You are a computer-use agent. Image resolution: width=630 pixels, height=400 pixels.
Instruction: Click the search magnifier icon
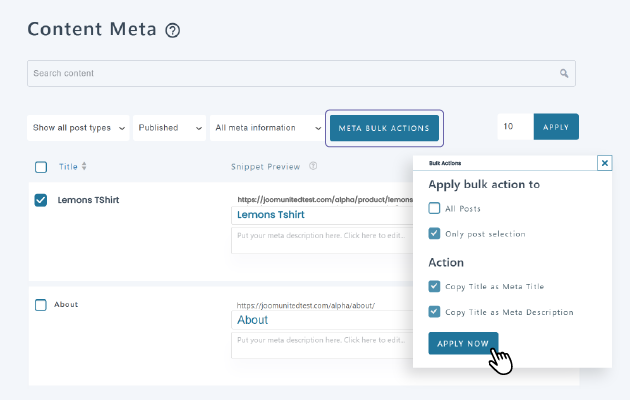click(564, 73)
